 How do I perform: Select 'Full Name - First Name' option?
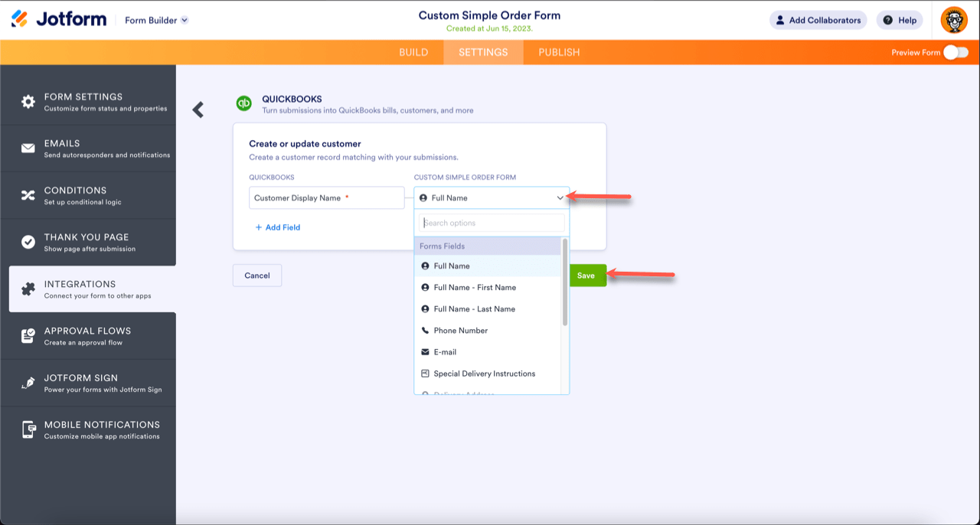tap(475, 288)
